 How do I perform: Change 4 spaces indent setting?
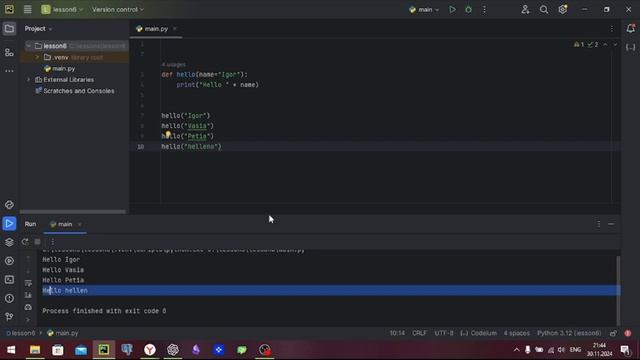pos(517,333)
